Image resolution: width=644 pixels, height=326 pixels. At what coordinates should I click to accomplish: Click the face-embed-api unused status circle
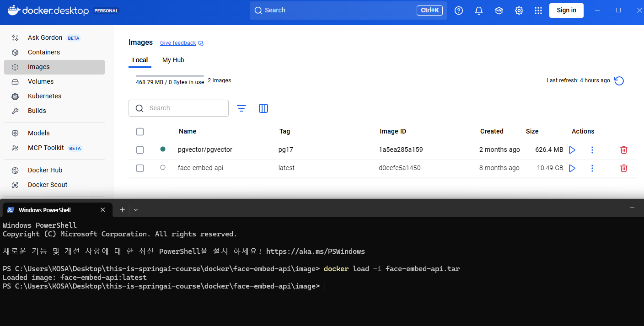163,167
